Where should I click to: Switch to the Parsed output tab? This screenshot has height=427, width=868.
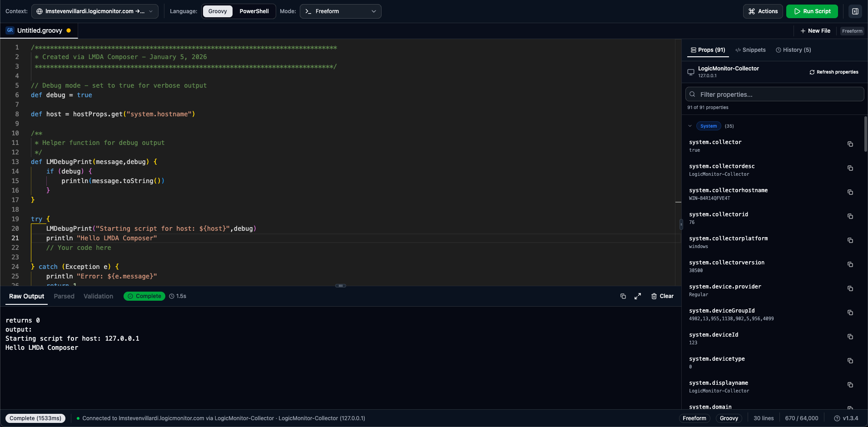click(64, 296)
